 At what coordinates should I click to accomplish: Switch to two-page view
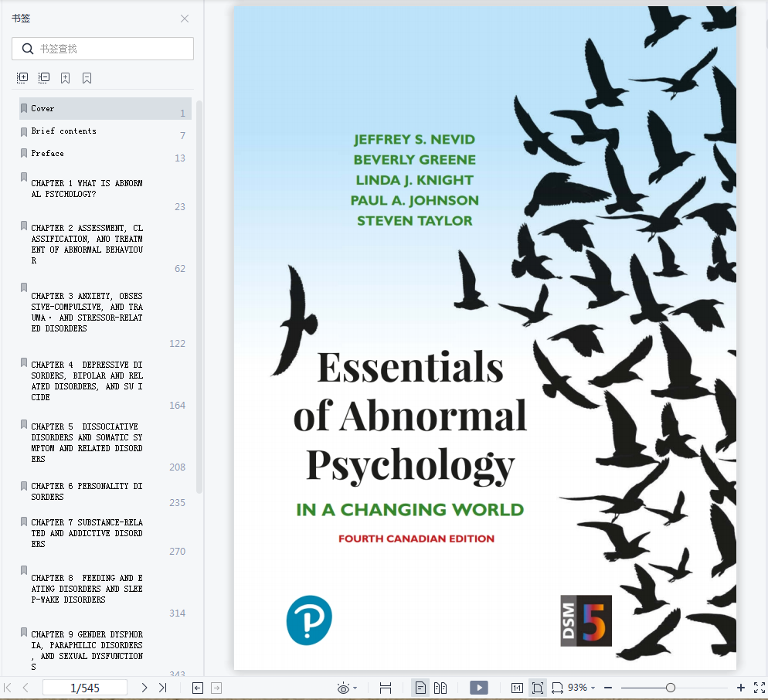coord(440,688)
